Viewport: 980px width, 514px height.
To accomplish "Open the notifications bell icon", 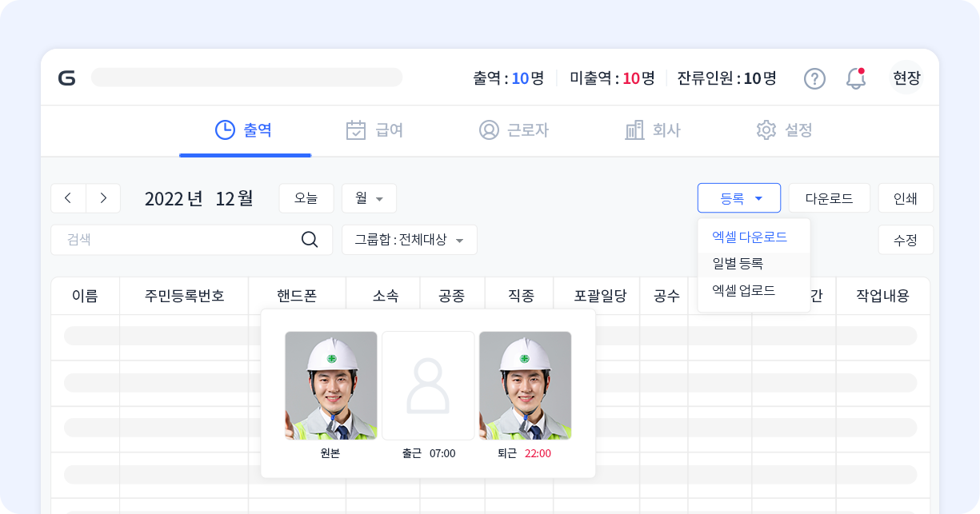I will coord(856,78).
